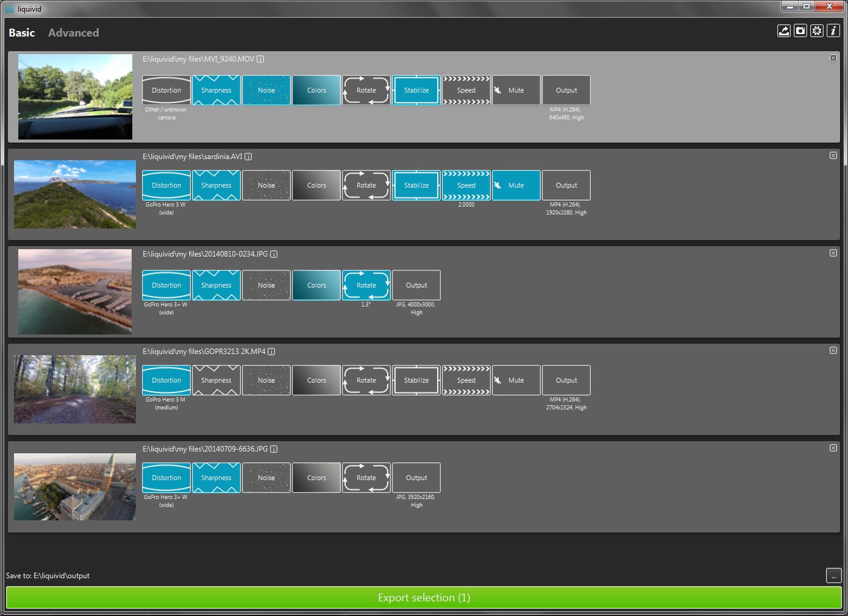The height and width of the screenshot is (616, 848).
Task: Open the about info icon at top right
Action: 833,31
